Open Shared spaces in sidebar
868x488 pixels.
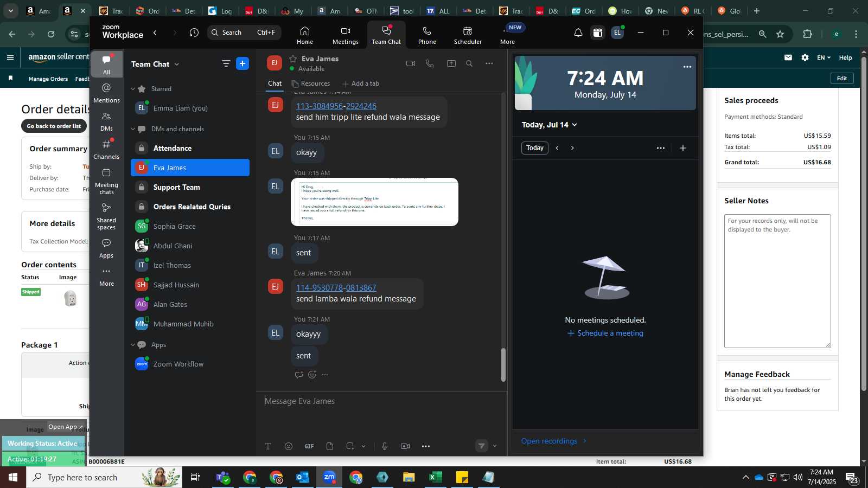[106, 216]
